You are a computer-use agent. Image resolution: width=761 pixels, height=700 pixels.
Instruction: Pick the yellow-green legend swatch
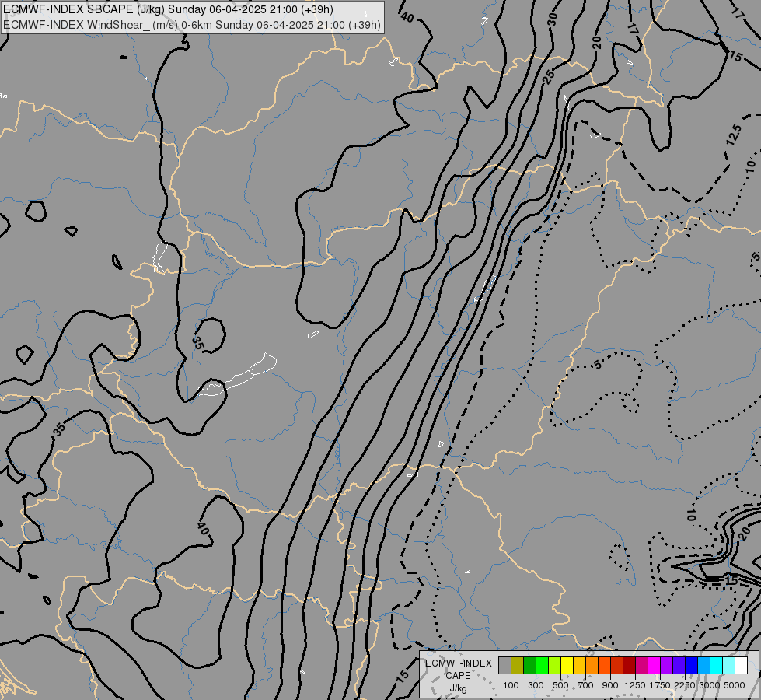[x=555, y=665]
